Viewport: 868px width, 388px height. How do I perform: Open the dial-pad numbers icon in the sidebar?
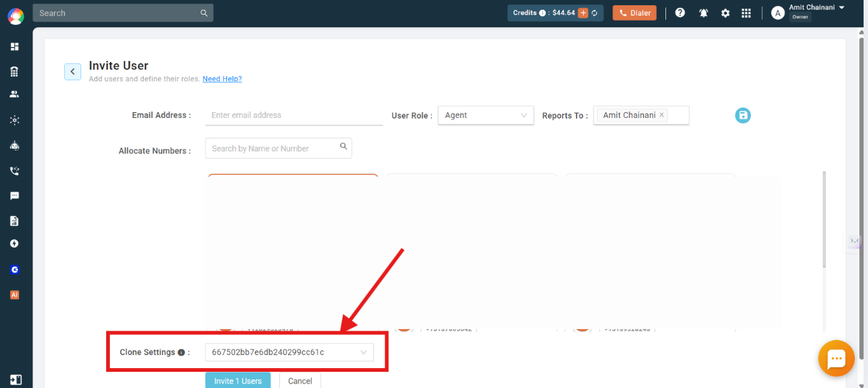coord(15,72)
